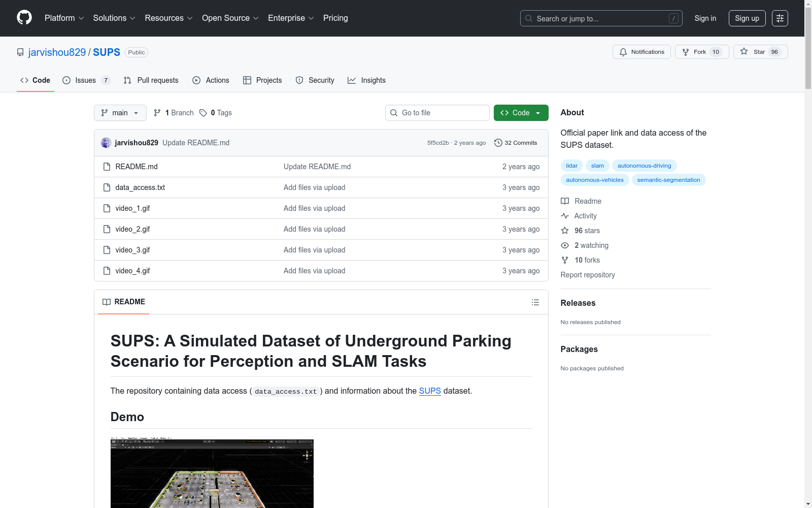Click the Notifications bell button
This screenshot has height=508, width=812.
pos(641,52)
